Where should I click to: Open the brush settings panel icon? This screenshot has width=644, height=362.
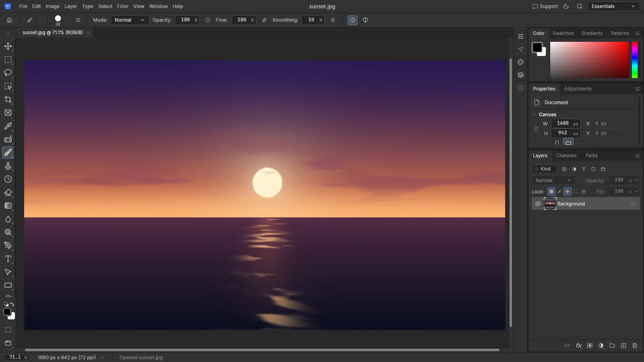click(x=78, y=20)
